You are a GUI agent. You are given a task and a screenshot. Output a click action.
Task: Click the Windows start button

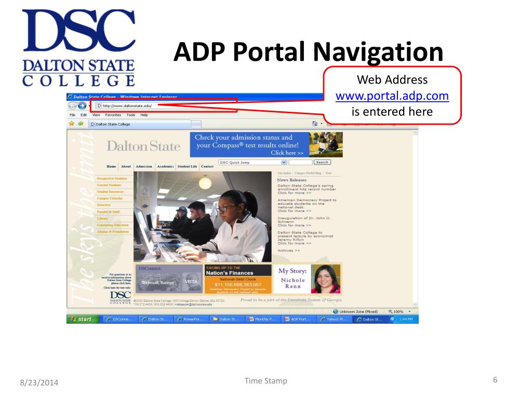pyautogui.click(x=83, y=320)
